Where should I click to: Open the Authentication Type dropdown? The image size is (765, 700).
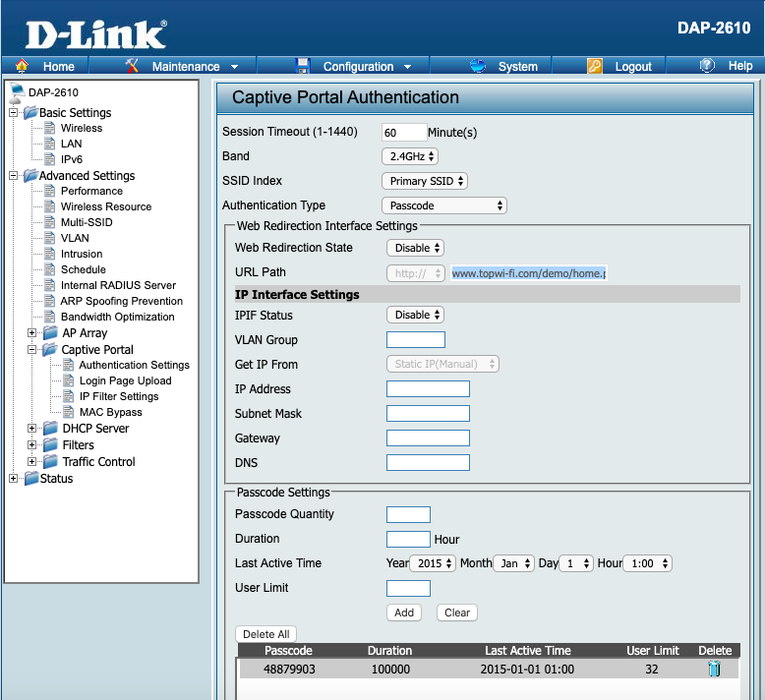(x=444, y=205)
